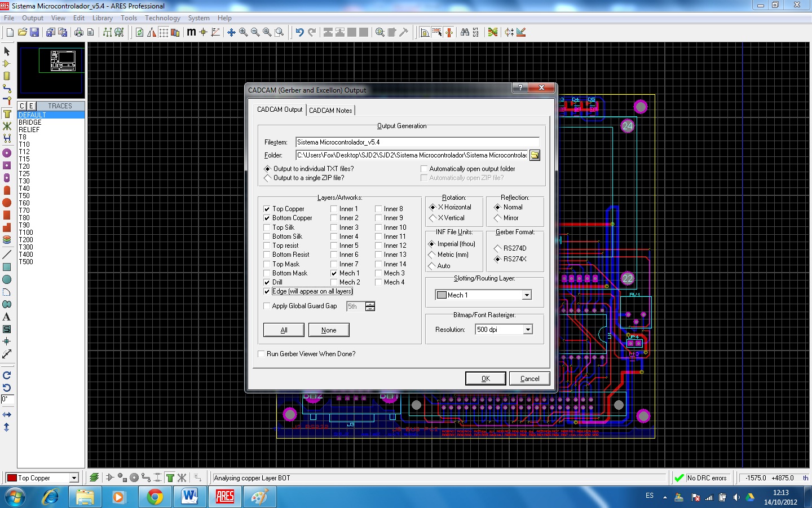Click the None button under layers
Image resolution: width=812 pixels, height=508 pixels.
coord(329,330)
